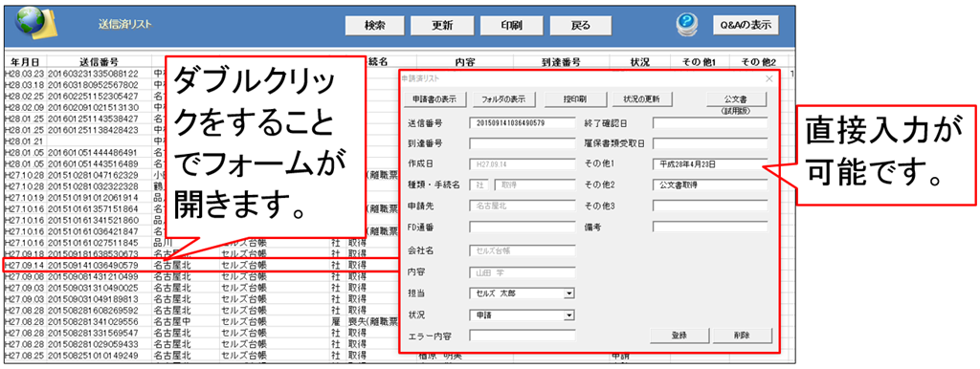Click the 印刷 button in the top bar
Viewport: 980px width, 369px height.
click(x=512, y=25)
